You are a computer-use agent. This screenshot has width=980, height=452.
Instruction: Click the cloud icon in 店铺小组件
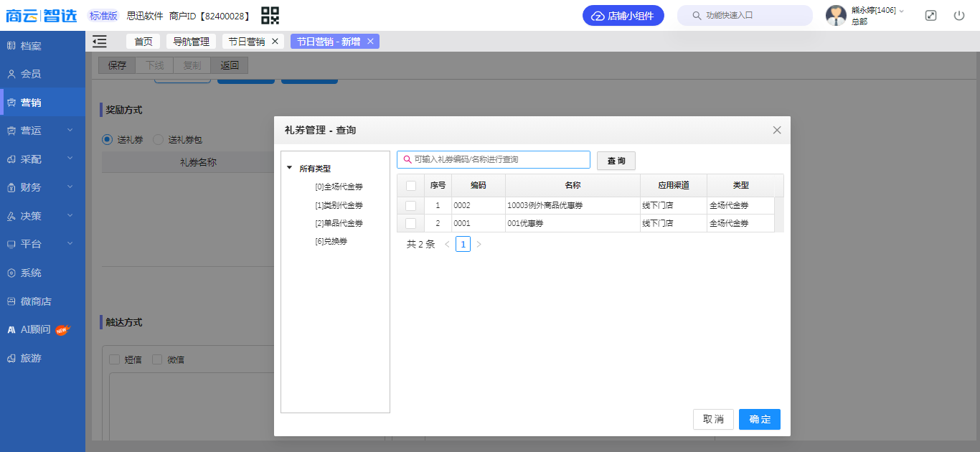[598, 16]
